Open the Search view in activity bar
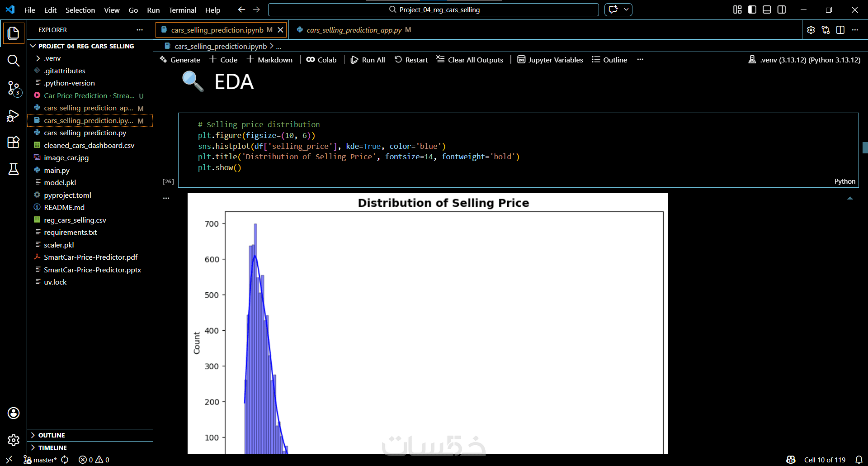The width and height of the screenshot is (868, 466). coord(14,61)
